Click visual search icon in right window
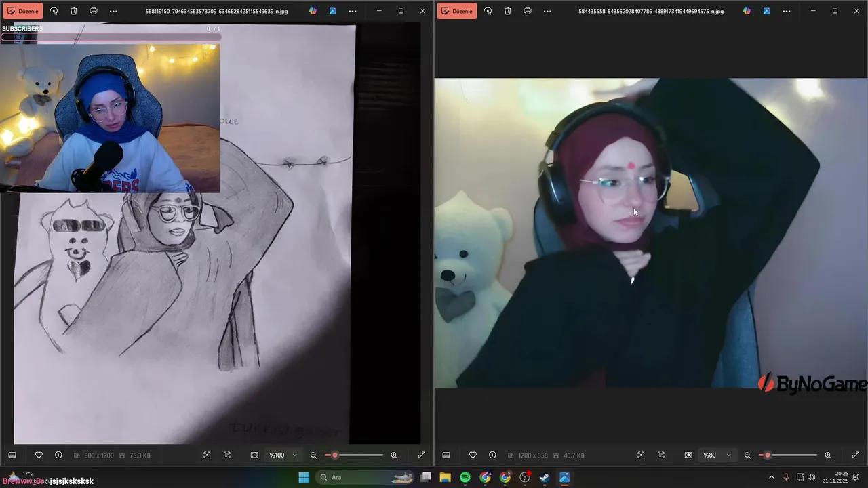Image resolution: width=868 pixels, height=488 pixels. tap(641, 455)
